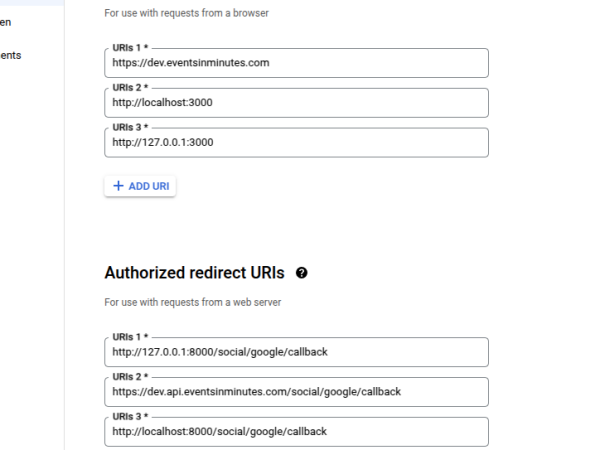Screen dimensions: 600x450
Task: Click 'For use with requests from a browser' text
Action: (x=186, y=13)
